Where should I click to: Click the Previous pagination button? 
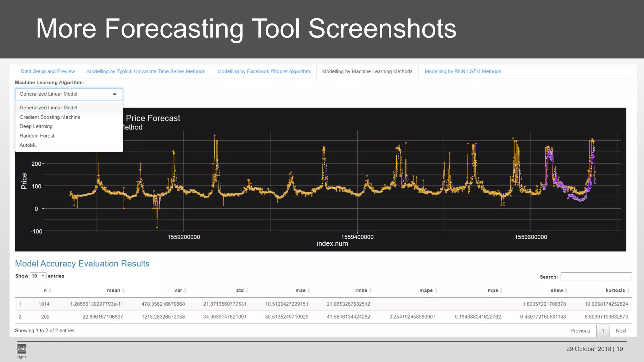580,331
